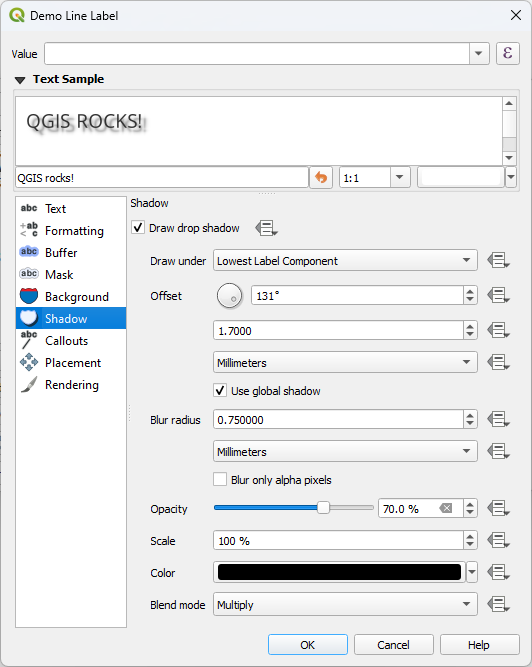This screenshot has height=667, width=532.
Task: Toggle Use global shadow checkbox
Action: (x=220, y=391)
